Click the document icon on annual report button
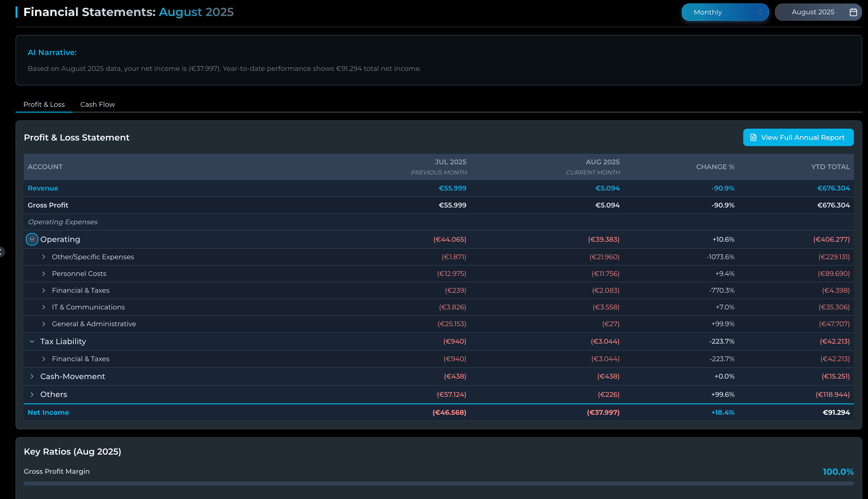Image resolution: width=868 pixels, height=499 pixels. (753, 137)
